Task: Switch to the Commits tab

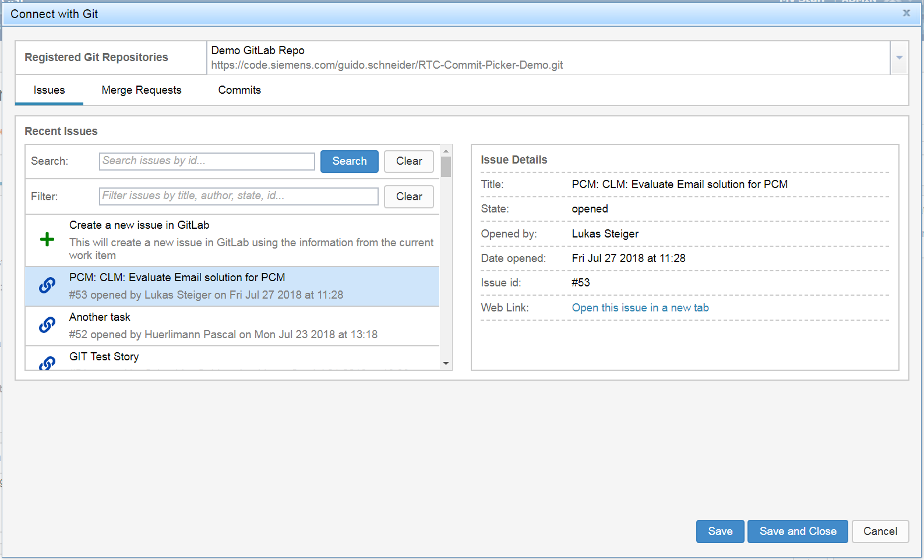Action: tap(239, 90)
